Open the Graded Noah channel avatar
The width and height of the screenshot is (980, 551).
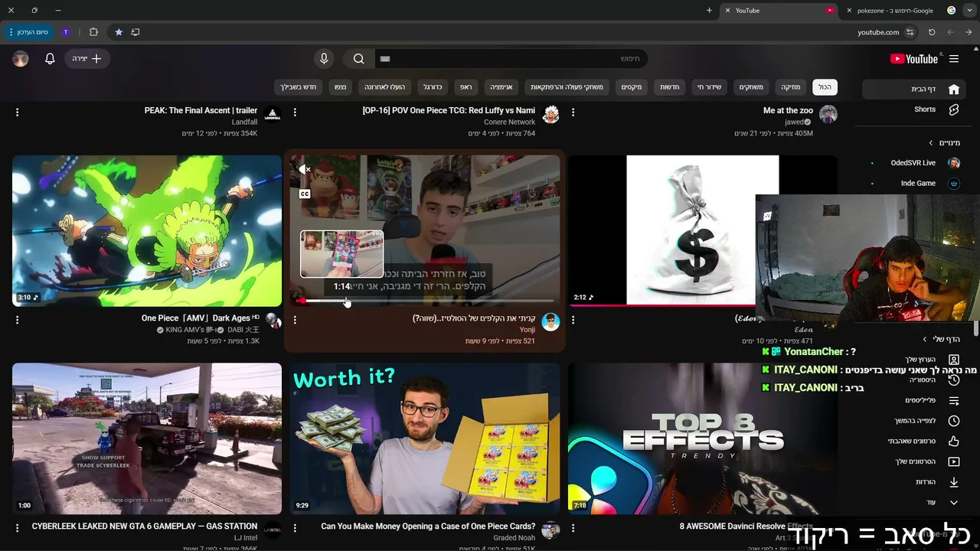click(550, 530)
